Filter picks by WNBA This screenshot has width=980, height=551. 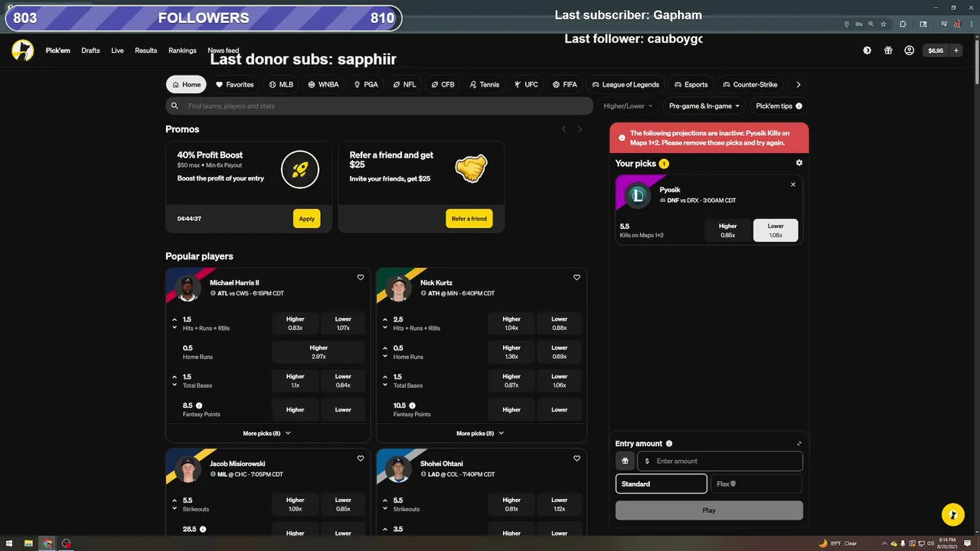[x=323, y=84]
